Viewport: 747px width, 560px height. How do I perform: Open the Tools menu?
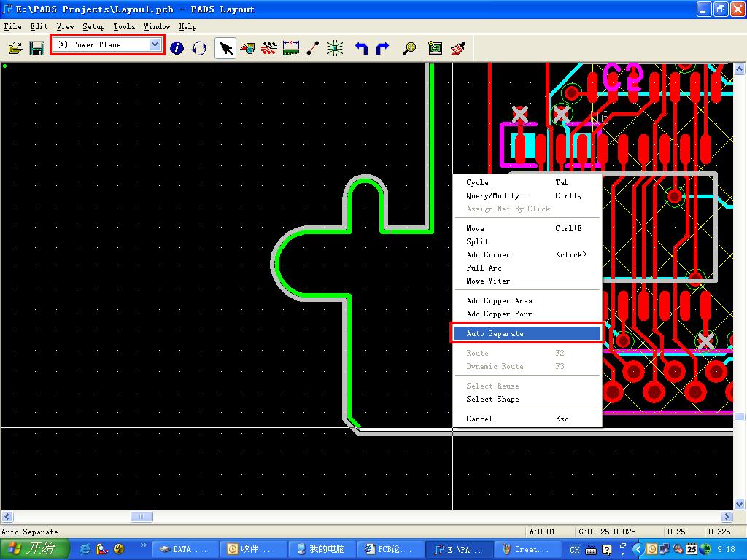pos(124,26)
